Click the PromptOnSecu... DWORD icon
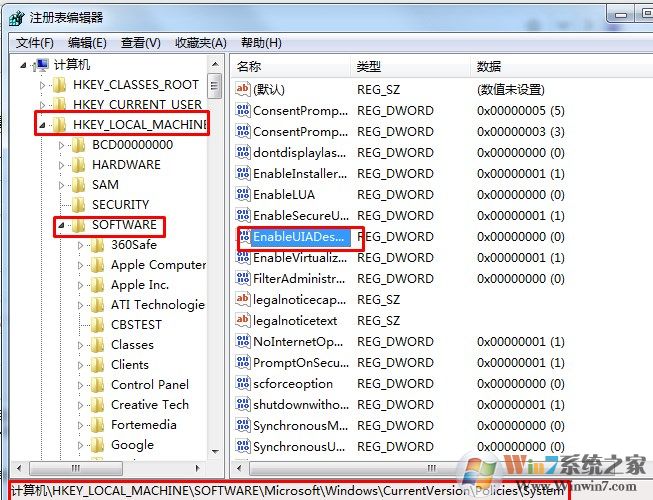 (x=243, y=362)
